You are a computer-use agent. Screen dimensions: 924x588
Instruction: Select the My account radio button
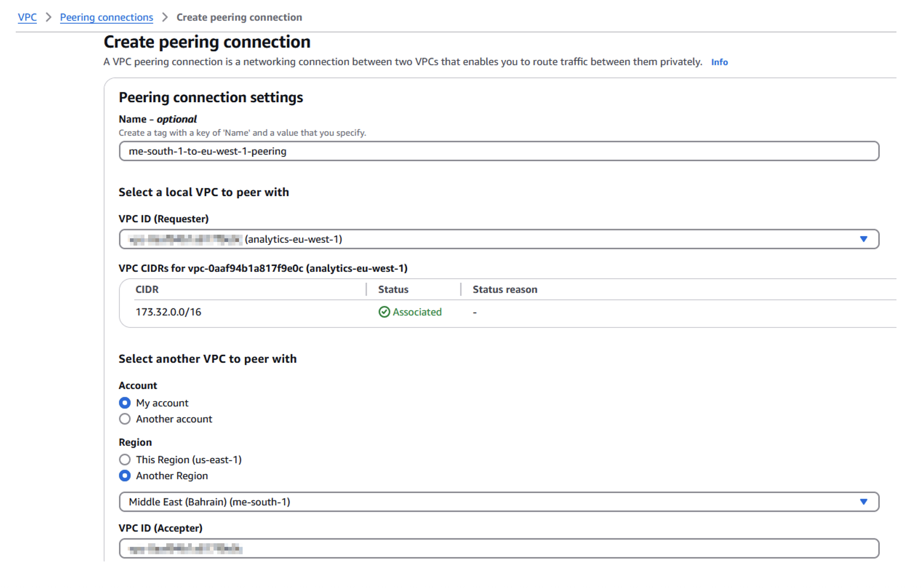(125, 403)
